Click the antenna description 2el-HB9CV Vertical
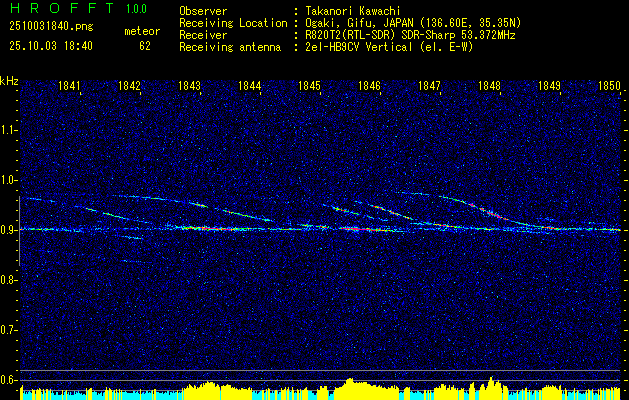629x400 pixels. (390, 47)
